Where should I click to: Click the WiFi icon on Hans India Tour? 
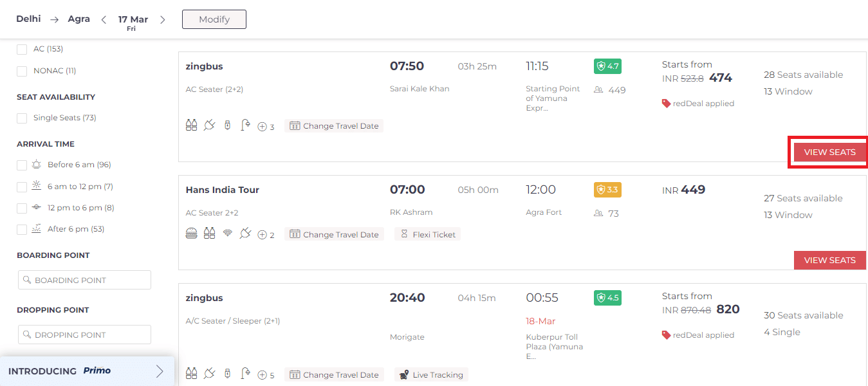coord(227,234)
